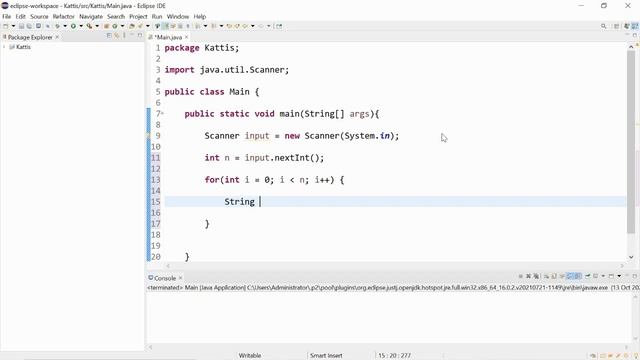Toggle Show Console on Standard Error
The image size is (640, 360).
[x=578, y=276]
